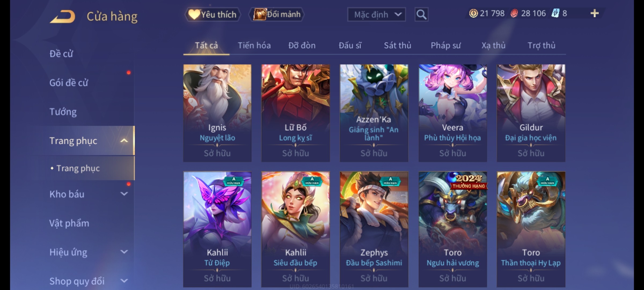This screenshot has width=644, height=290.
Task: Switch to the Tiến hóa tab
Action: pos(254,45)
